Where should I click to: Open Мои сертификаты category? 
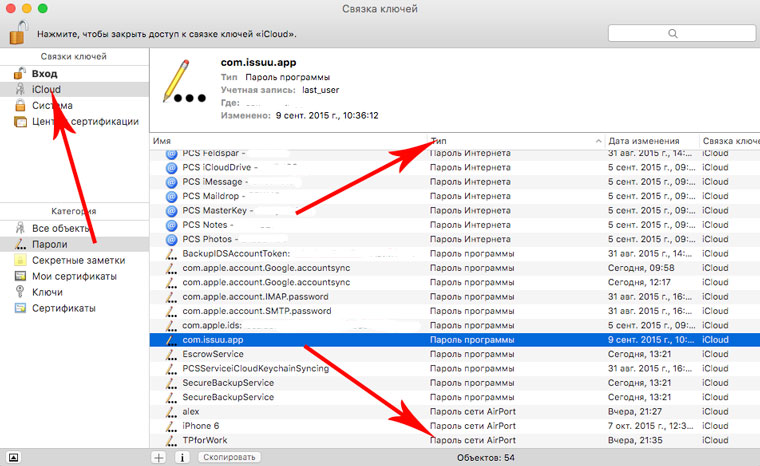[75, 276]
